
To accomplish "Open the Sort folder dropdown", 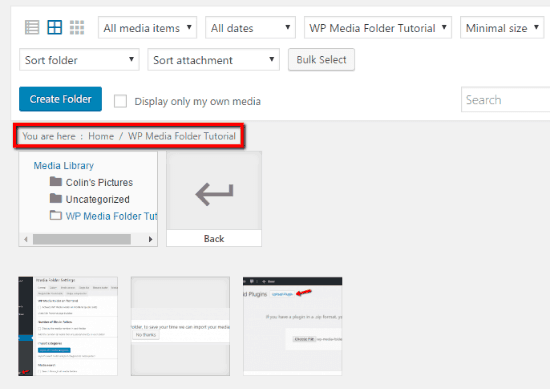I will [79, 60].
